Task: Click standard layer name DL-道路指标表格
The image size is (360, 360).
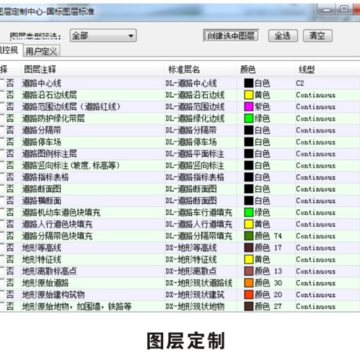Action: point(195,177)
